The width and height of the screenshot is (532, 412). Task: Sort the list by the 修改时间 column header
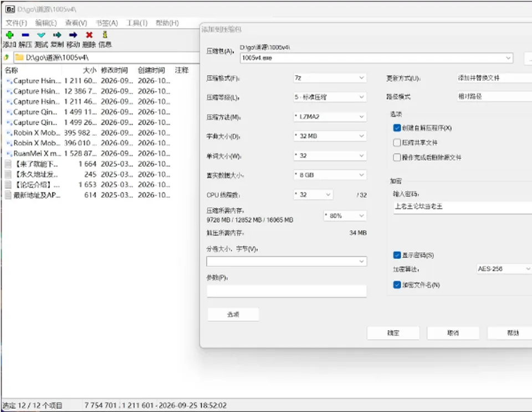click(114, 70)
